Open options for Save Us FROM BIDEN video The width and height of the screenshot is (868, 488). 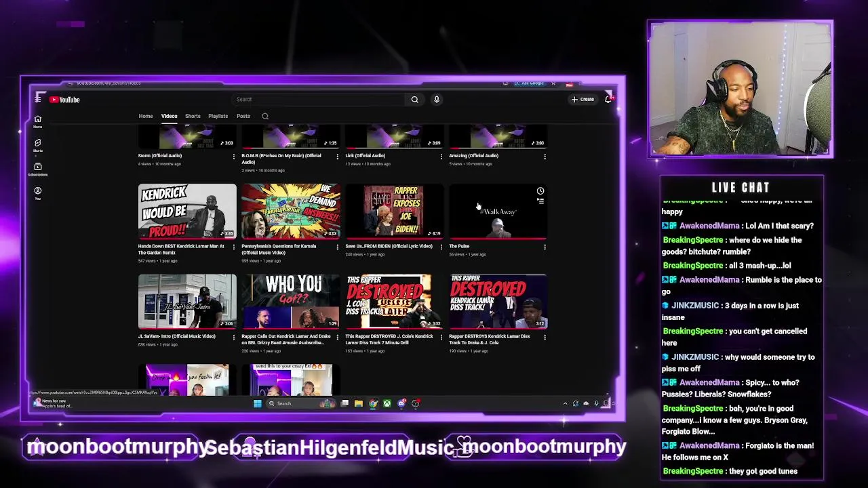click(x=441, y=247)
